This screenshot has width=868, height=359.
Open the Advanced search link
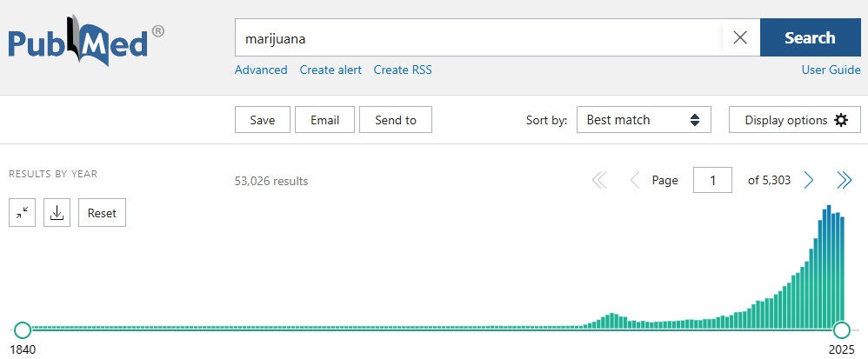(261, 70)
